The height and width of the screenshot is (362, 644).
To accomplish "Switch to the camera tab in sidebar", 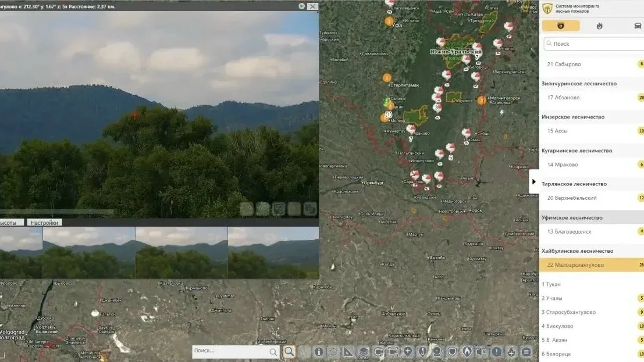I will (561, 26).
